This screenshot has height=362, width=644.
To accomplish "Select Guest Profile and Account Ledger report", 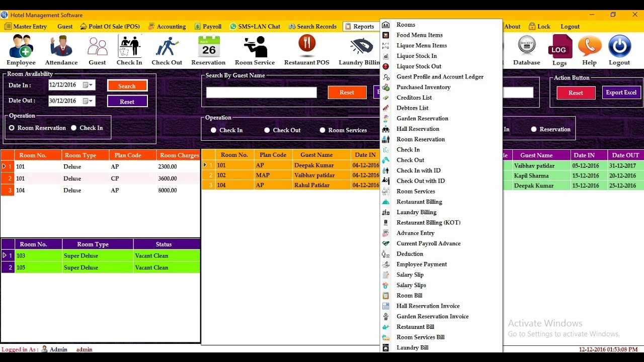I will pos(440,77).
